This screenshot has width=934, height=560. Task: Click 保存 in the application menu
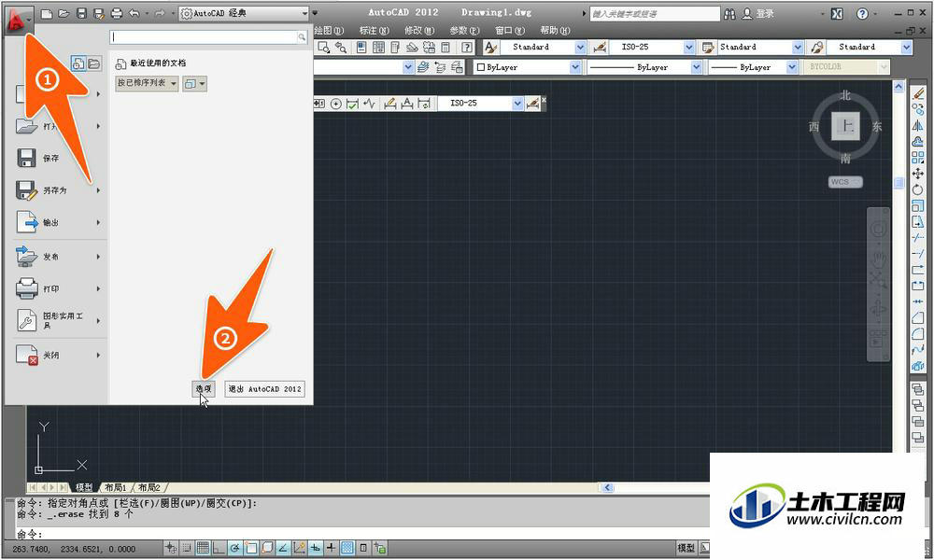point(50,159)
